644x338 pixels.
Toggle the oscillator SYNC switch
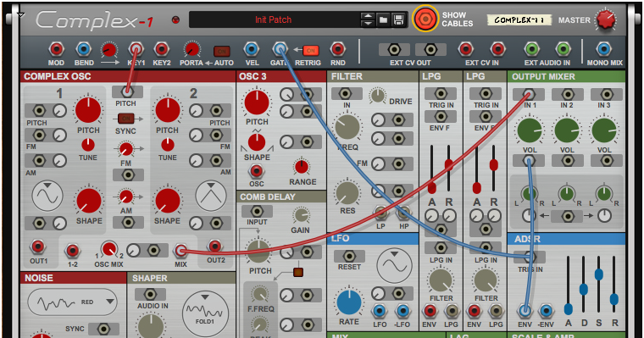click(x=125, y=119)
